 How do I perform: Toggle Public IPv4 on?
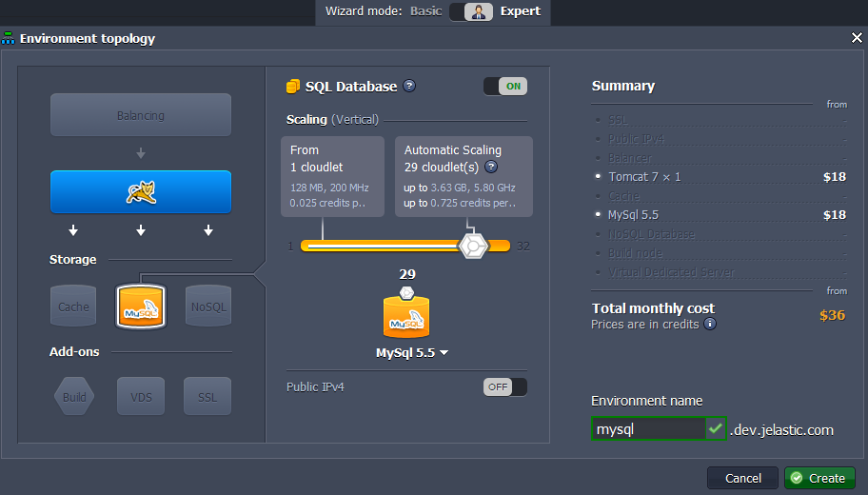[504, 386]
